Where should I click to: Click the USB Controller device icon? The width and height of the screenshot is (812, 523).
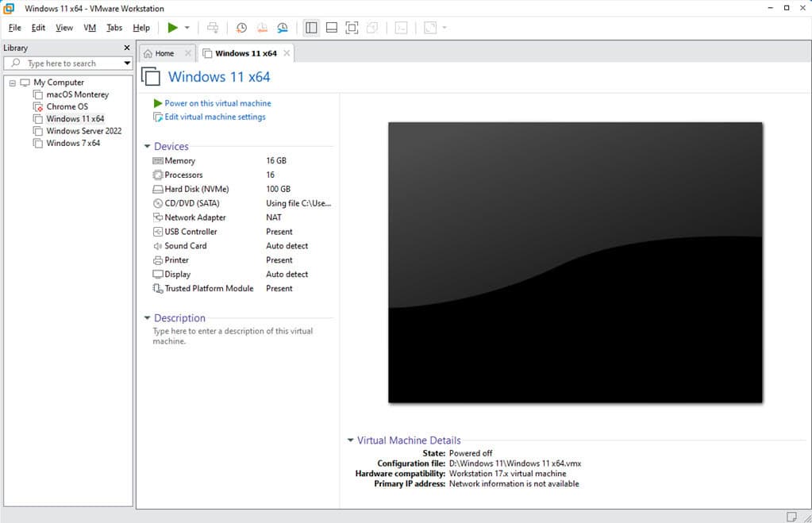158,232
